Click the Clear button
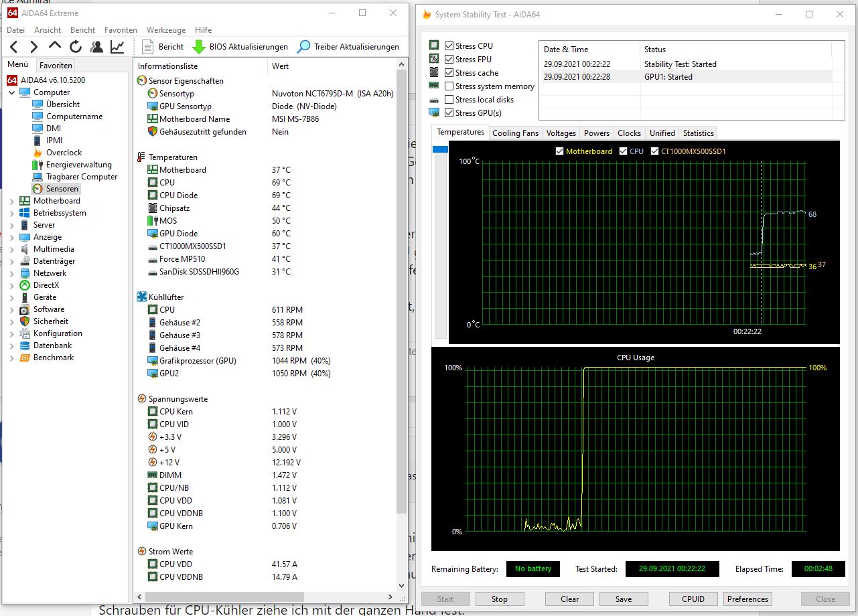The image size is (858, 616). pos(570,599)
